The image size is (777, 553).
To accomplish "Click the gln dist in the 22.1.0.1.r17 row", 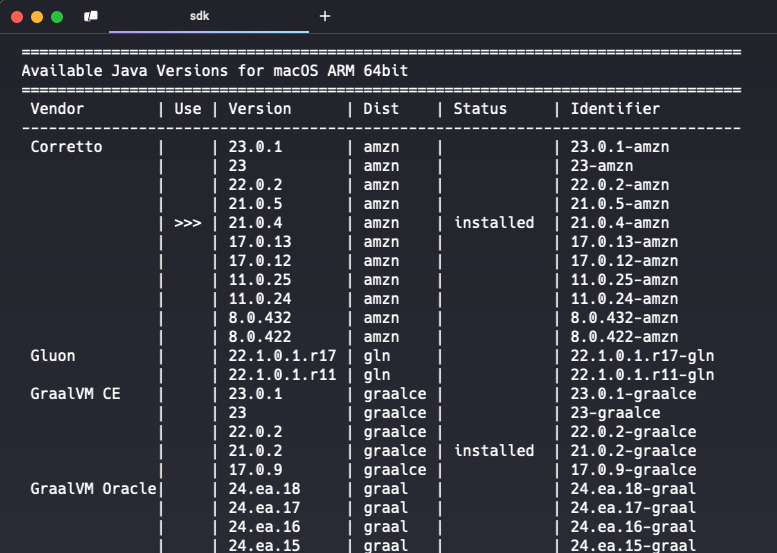I will click(377, 356).
